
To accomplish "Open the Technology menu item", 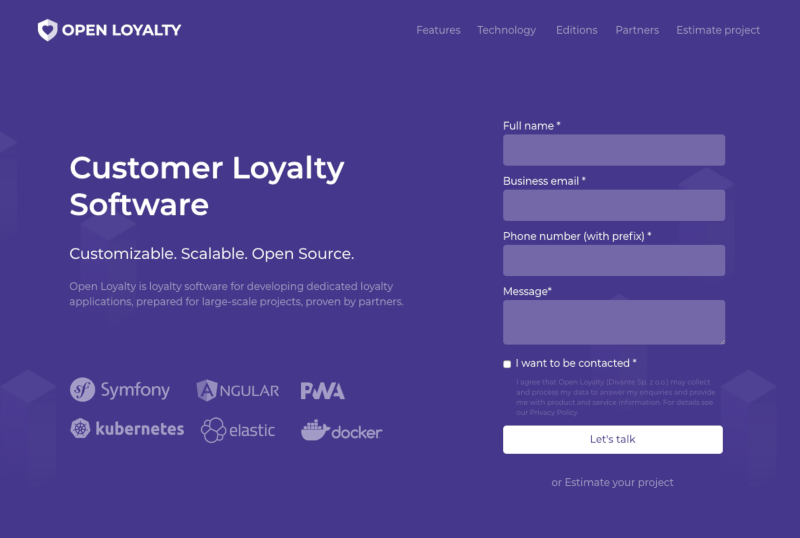I will coord(507,30).
